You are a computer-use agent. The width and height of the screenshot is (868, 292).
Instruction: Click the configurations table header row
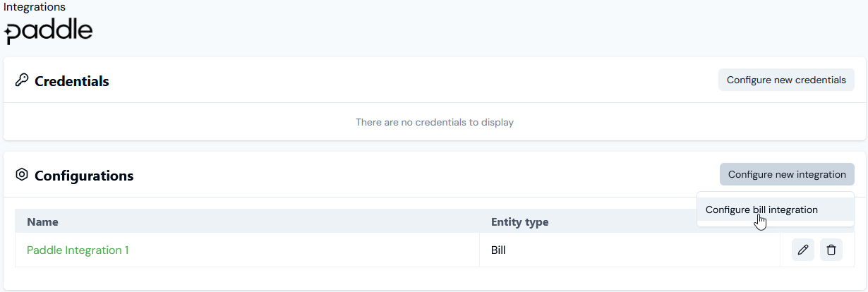tap(282, 221)
